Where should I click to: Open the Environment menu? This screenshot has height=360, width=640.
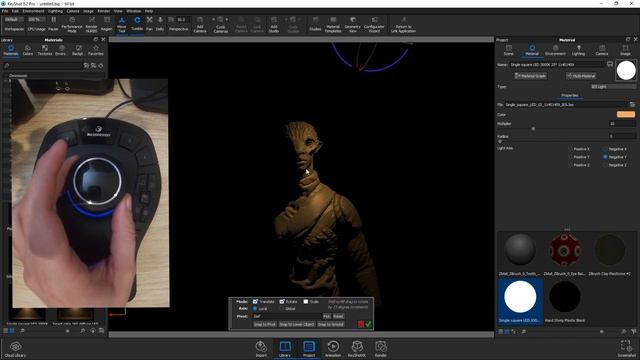pyautogui.click(x=33, y=11)
